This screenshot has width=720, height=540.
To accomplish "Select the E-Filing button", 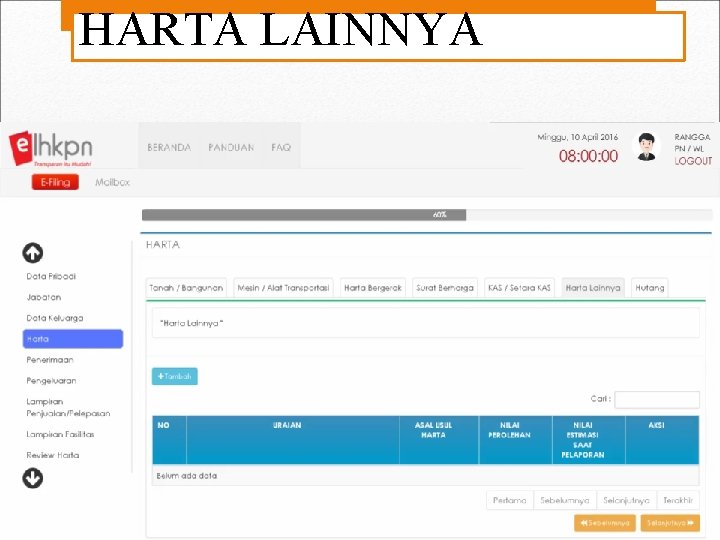I will pyautogui.click(x=55, y=182).
